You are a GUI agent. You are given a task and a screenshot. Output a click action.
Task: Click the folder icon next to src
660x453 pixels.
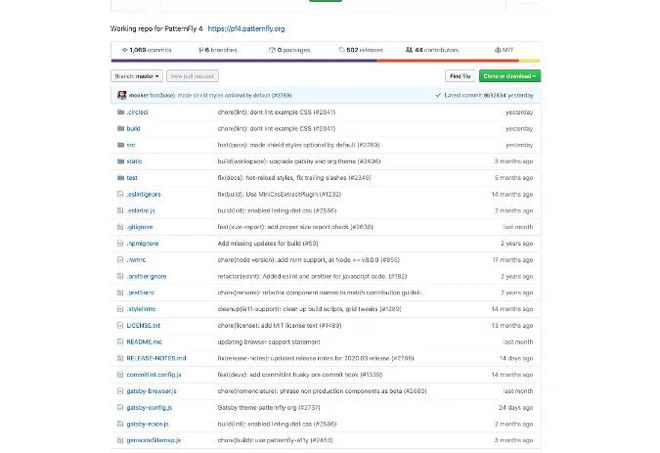[121, 144]
